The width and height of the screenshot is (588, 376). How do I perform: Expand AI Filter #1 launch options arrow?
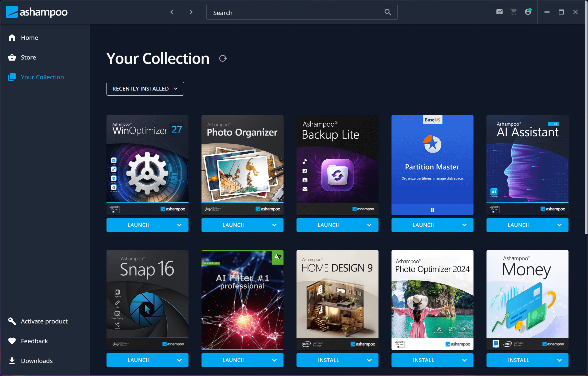click(x=274, y=360)
